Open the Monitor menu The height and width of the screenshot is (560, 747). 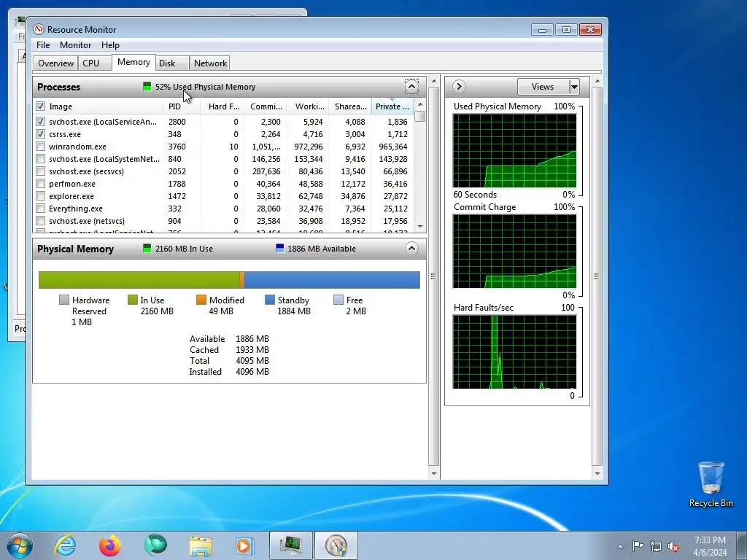(x=75, y=44)
